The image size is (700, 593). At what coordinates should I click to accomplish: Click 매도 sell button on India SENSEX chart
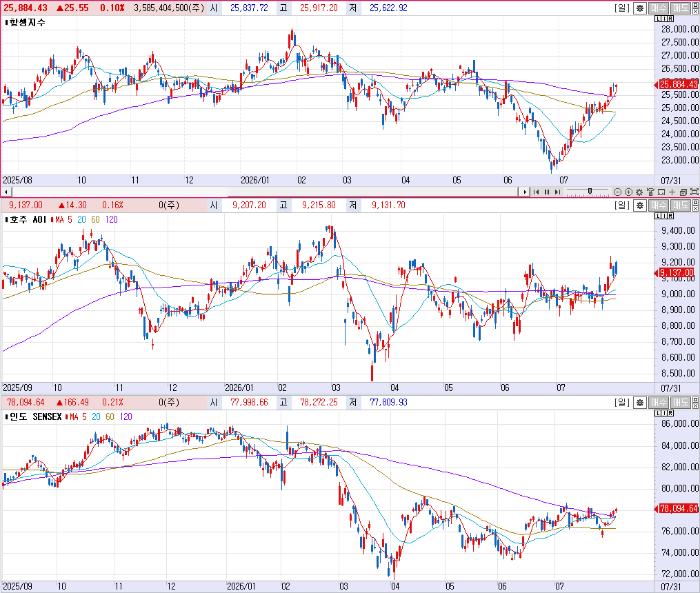[681, 403]
